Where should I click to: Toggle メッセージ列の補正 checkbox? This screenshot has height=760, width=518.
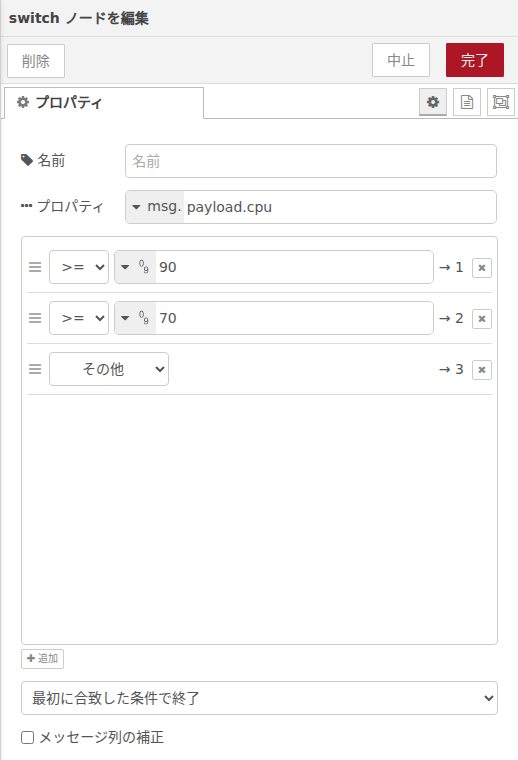tap(28, 737)
